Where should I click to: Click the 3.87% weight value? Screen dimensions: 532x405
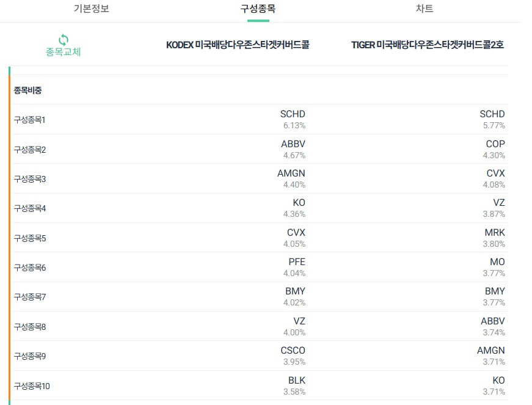tap(494, 214)
